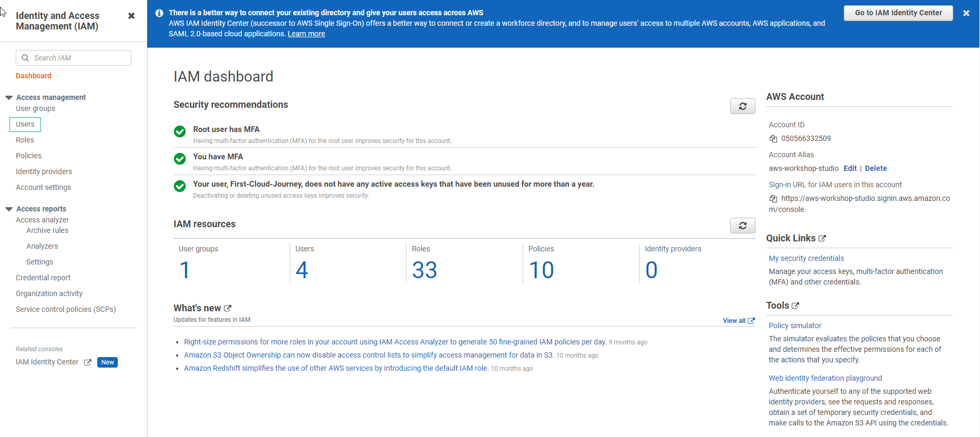The image size is (980, 437).
Task: Click the info icon in blue banner
Action: coord(159,13)
